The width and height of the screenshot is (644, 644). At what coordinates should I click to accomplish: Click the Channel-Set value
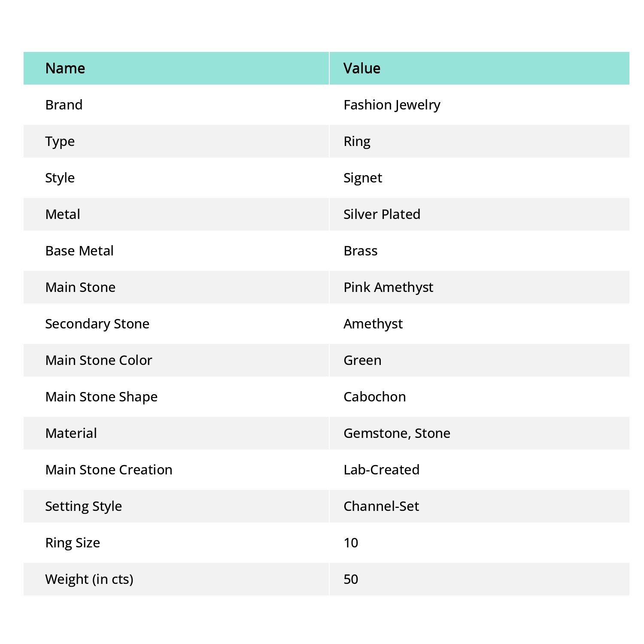(x=381, y=506)
